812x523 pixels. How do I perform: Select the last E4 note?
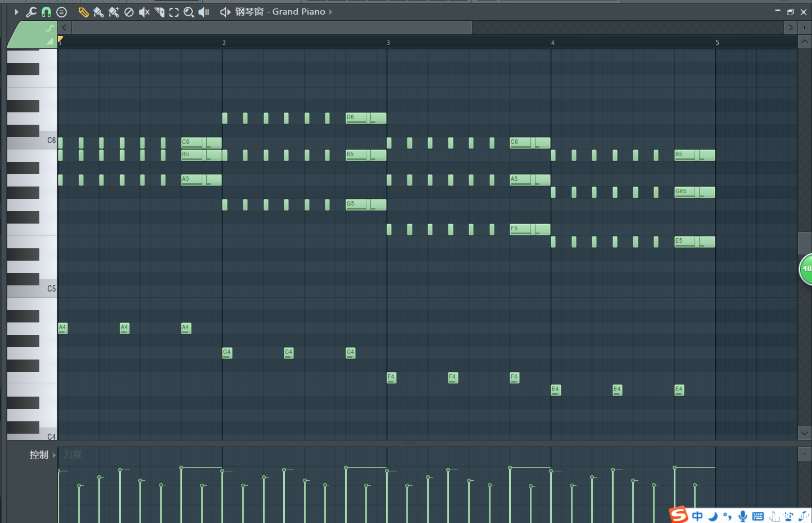pos(679,390)
